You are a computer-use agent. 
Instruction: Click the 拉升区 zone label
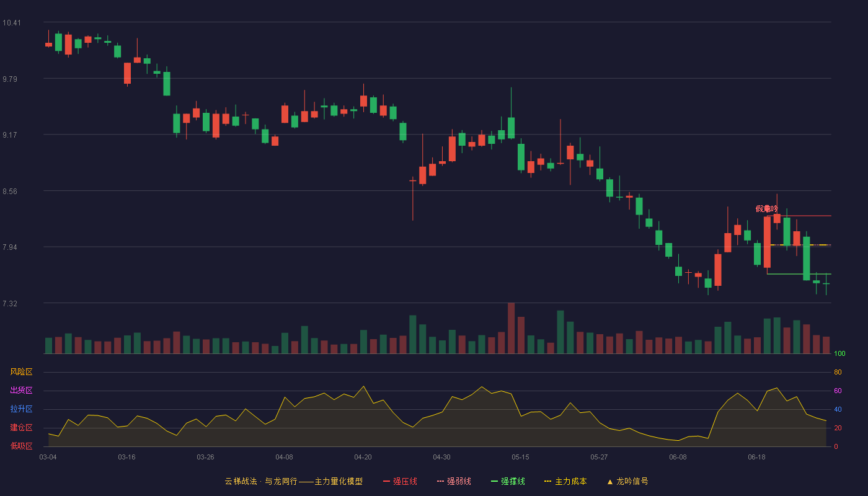tap(21, 409)
